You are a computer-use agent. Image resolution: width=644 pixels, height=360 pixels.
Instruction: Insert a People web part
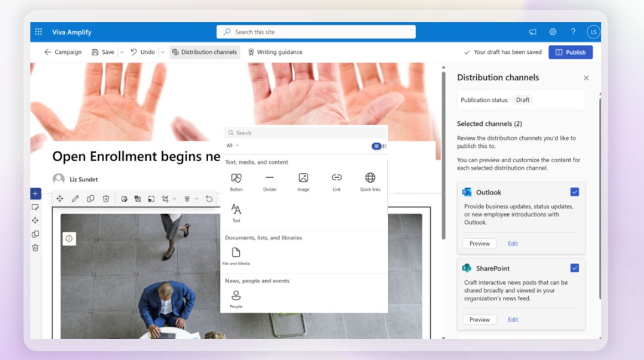236,299
